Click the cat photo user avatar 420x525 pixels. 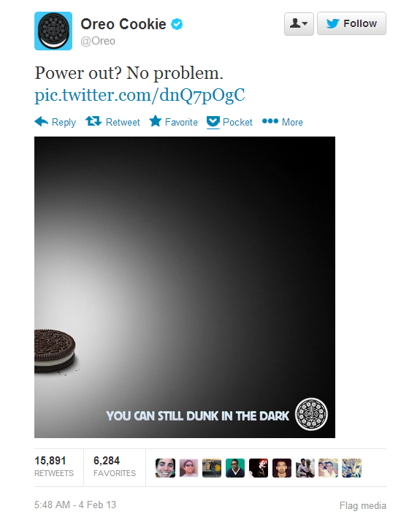coord(351,468)
